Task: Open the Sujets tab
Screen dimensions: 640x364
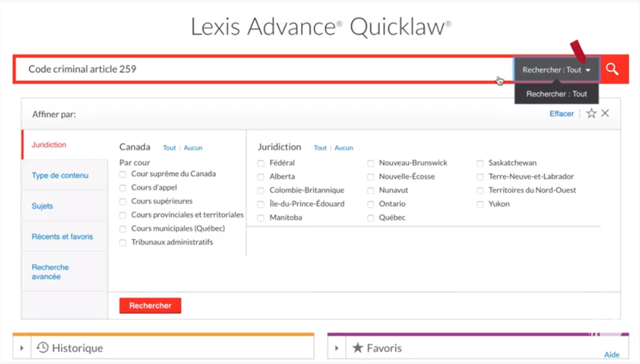Action: pyautogui.click(x=42, y=206)
